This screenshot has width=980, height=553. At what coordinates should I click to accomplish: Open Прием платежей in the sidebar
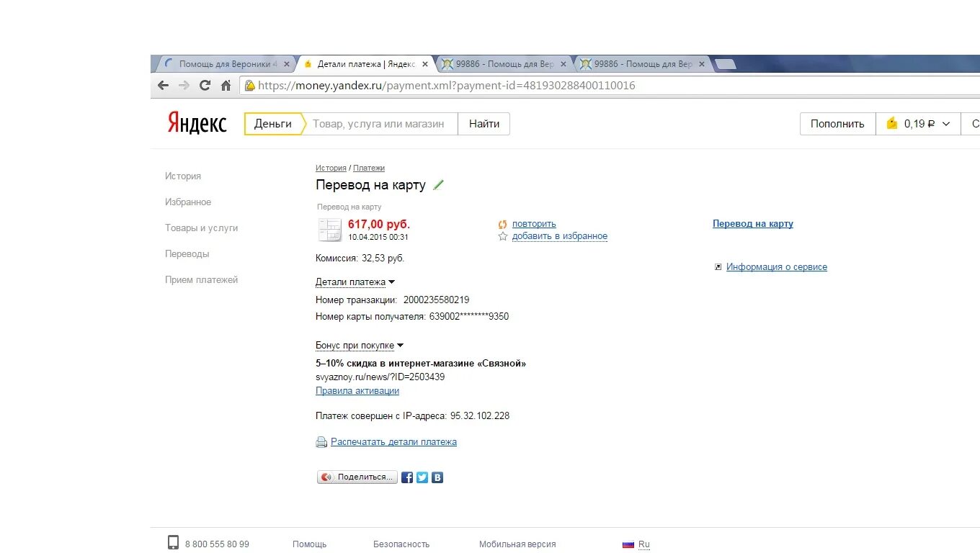coord(201,280)
